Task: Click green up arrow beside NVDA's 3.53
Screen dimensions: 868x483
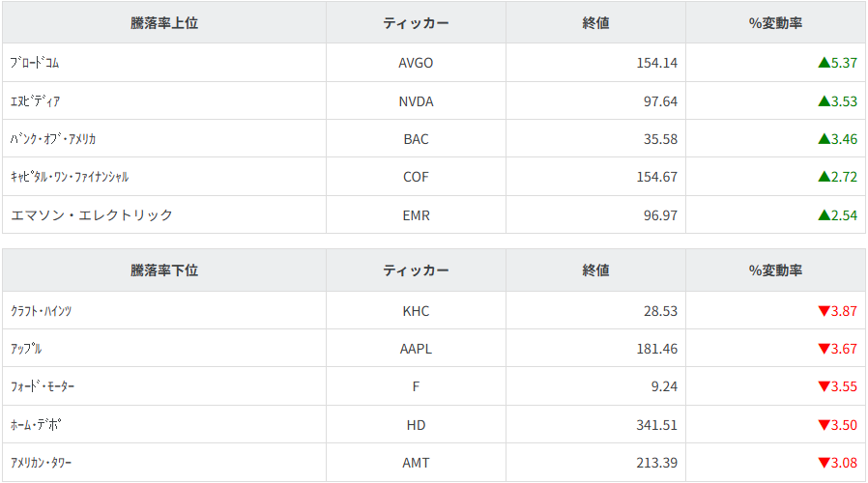Action: (x=824, y=100)
